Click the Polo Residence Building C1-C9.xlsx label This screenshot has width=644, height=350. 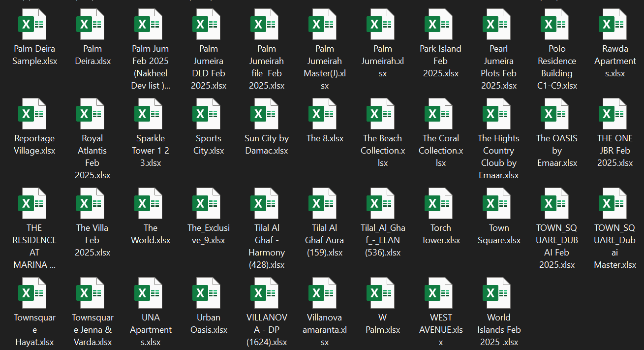pos(557,67)
